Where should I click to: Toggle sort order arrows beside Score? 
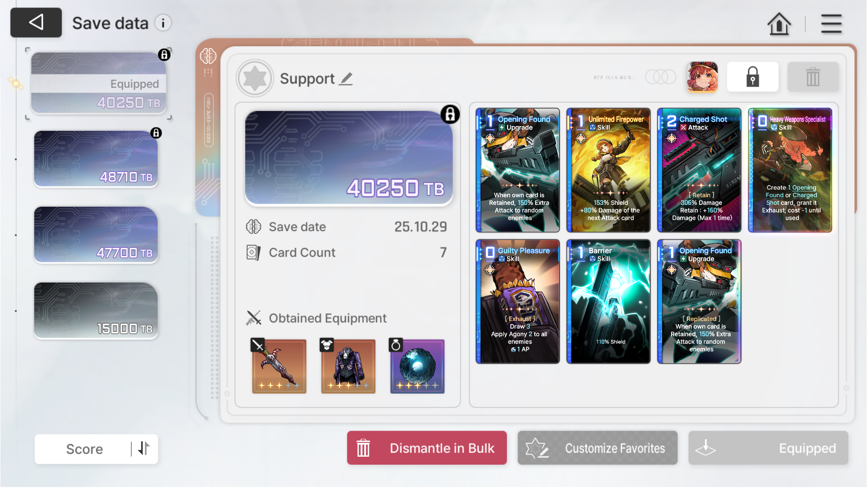coord(144,449)
